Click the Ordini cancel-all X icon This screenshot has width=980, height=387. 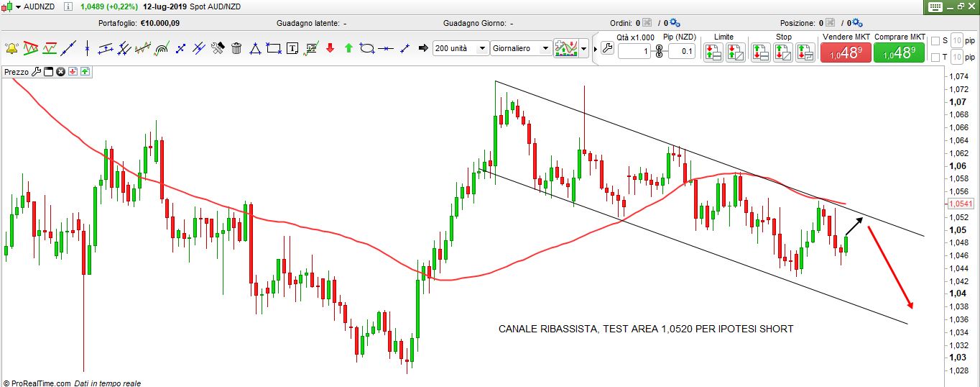point(647,23)
